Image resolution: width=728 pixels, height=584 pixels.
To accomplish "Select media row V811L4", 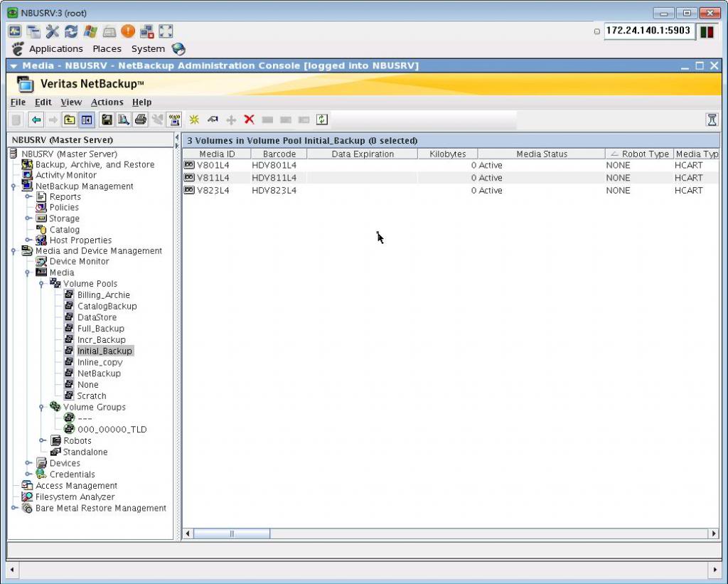I will [450, 178].
